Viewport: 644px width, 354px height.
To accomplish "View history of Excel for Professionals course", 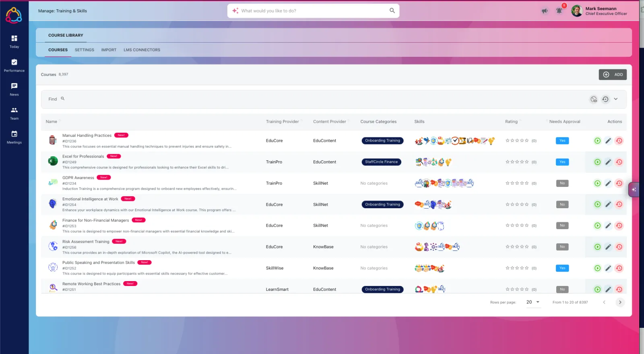I will click(x=619, y=162).
